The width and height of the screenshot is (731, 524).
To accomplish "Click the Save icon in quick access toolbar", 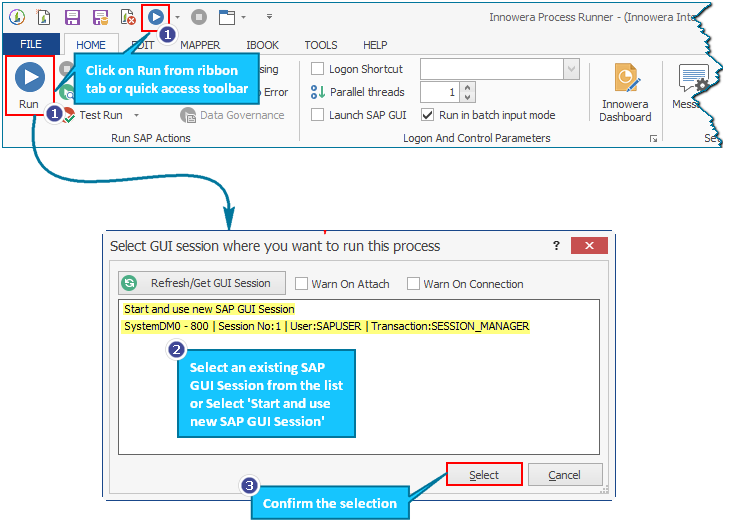I will [72, 17].
